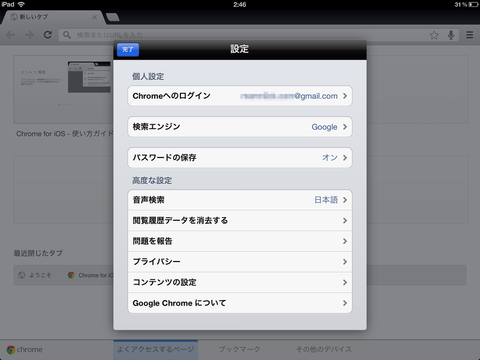Viewport: 480px width, 360px height.
Task: Open the 問題を報告 row
Action: 240,241
